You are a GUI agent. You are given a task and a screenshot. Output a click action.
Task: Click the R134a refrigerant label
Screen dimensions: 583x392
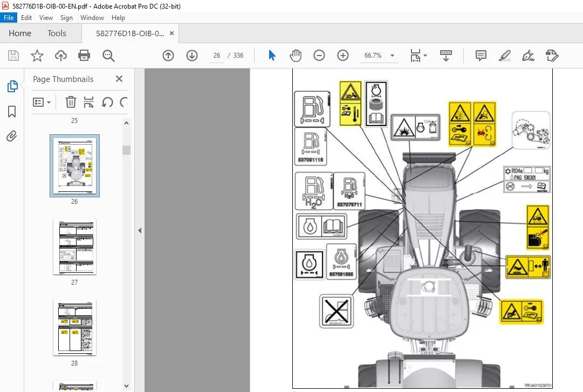[527, 180]
